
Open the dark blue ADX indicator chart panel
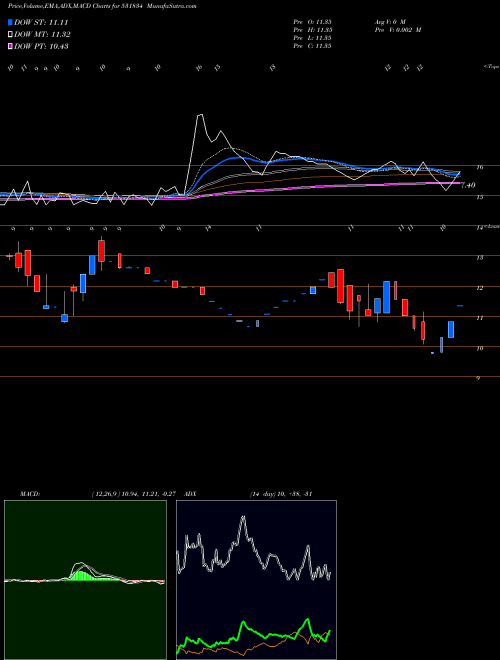[x=256, y=580]
